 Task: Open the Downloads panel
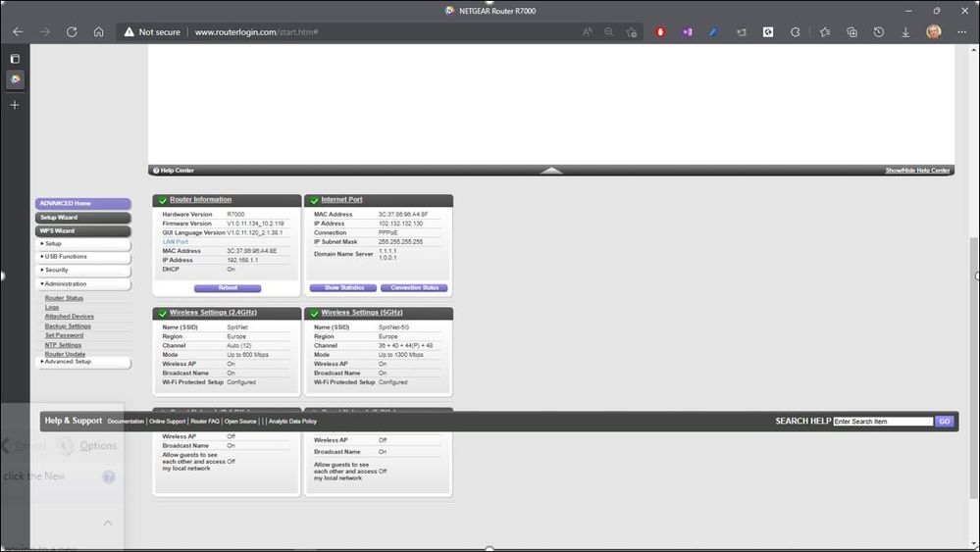coord(905,31)
